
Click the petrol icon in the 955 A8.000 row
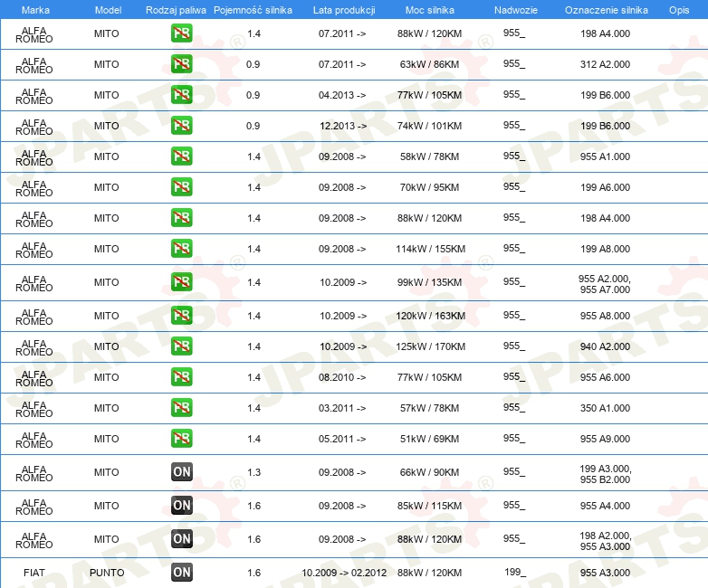pos(181,316)
